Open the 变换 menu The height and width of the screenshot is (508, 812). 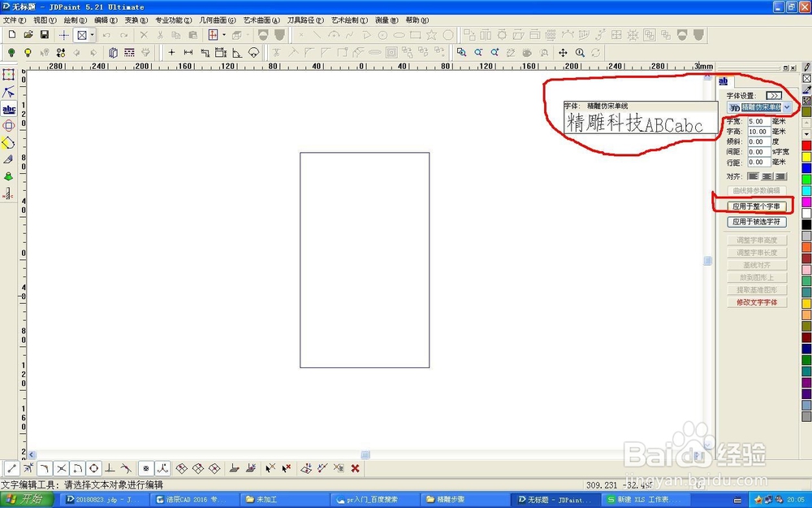tap(136, 20)
